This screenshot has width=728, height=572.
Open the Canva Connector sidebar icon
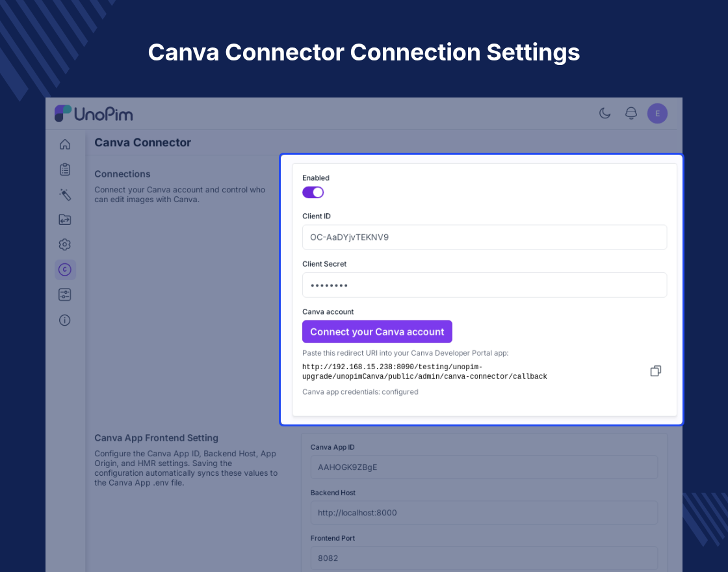point(65,270)
